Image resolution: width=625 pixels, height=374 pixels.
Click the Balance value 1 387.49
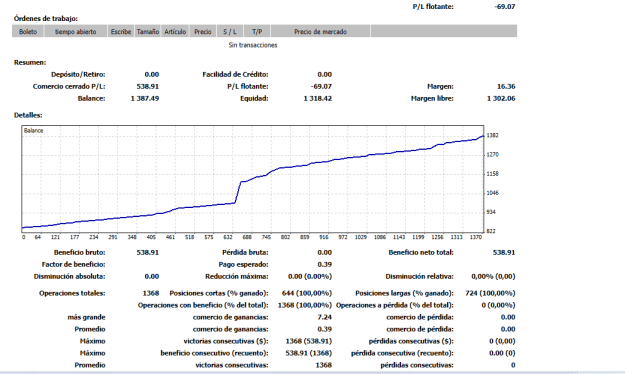(145, 98)
